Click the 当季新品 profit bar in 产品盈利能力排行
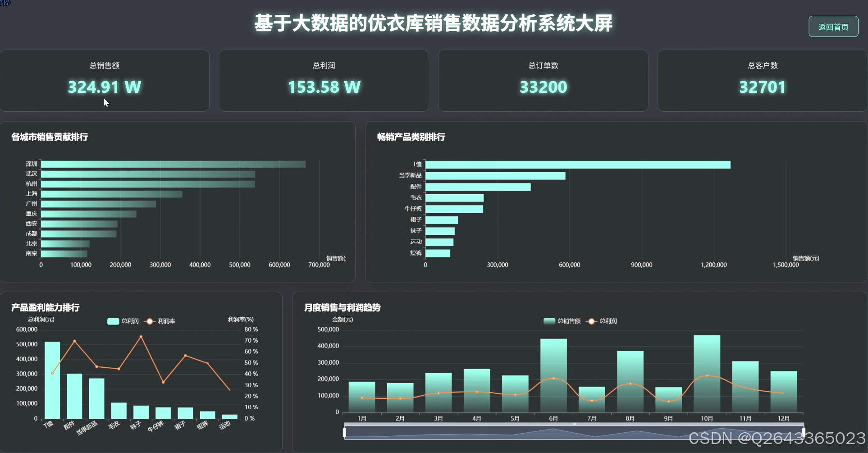This screenshot has height=453, width=868. [x=96, y=398]
